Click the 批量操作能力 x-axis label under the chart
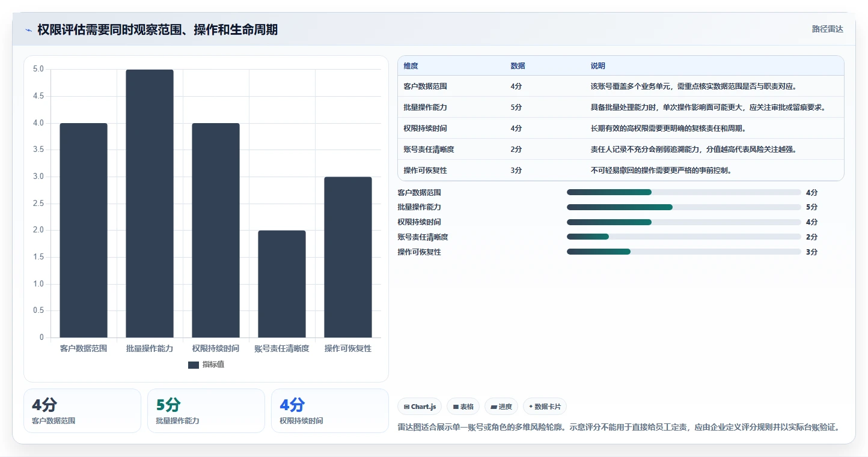 point(150,348)
